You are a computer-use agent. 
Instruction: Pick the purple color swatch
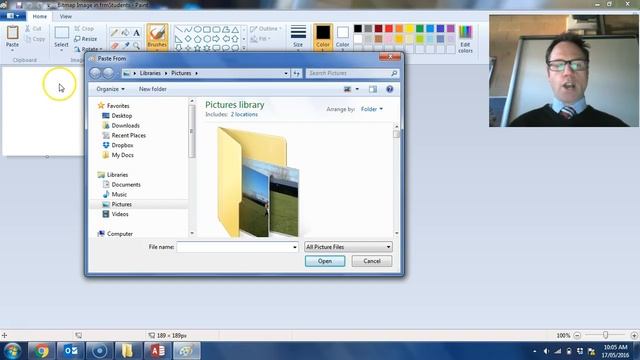point(451,29)
